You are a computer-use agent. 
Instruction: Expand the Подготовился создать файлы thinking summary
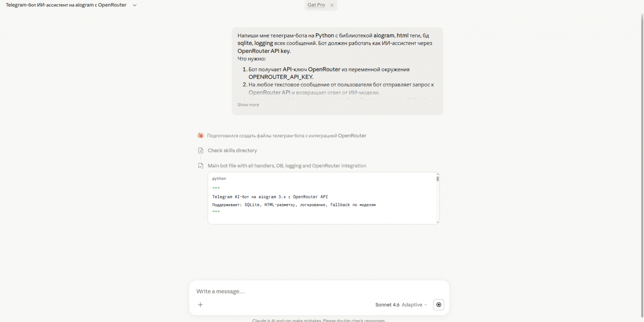[286, 136]
